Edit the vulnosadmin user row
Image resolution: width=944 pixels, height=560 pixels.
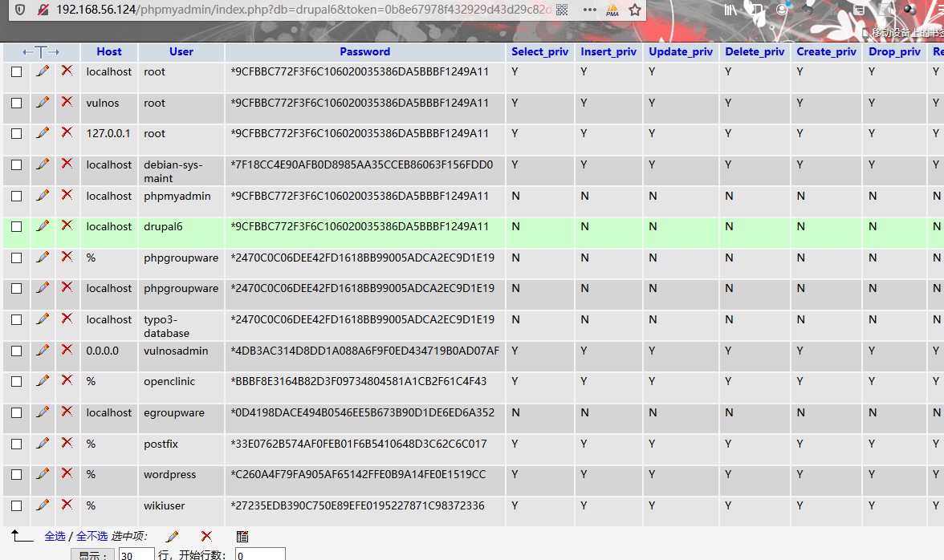(42, 350)
